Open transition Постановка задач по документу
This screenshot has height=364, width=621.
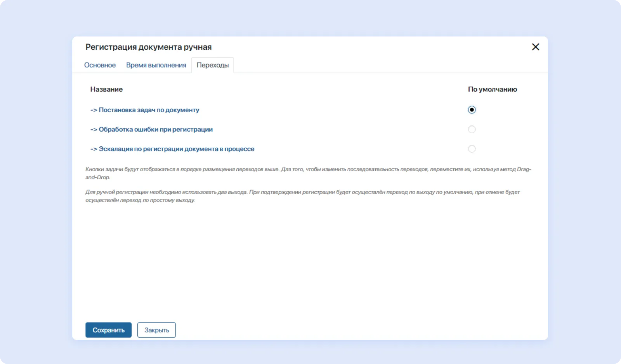149,110
